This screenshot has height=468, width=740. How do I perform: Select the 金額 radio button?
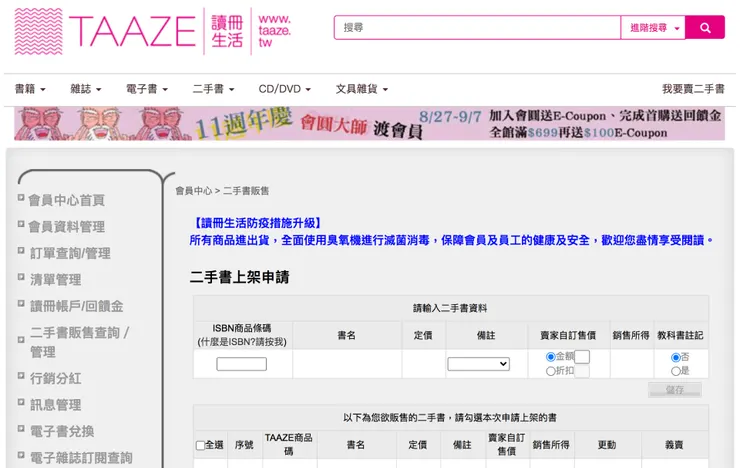click(x=550, y=357)
